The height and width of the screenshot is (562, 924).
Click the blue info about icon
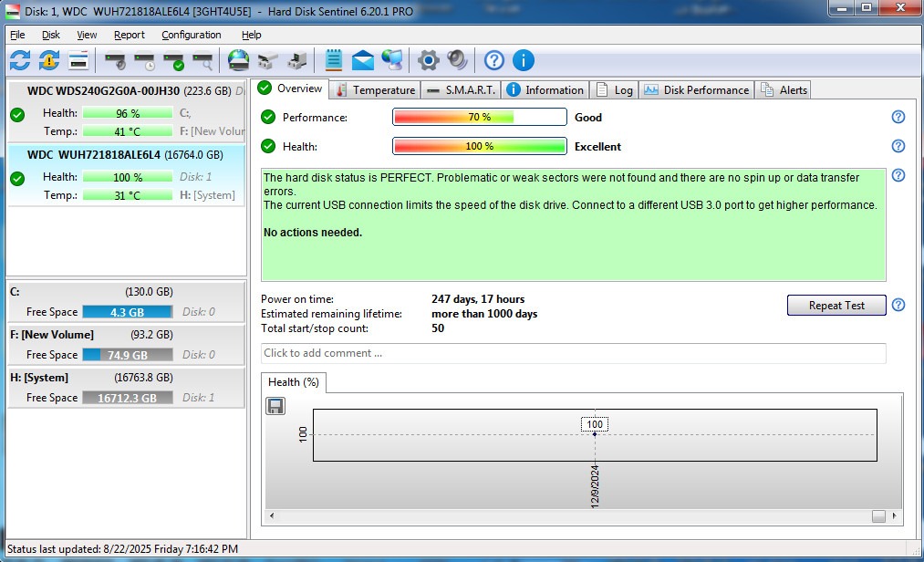[x=524, y=60]
